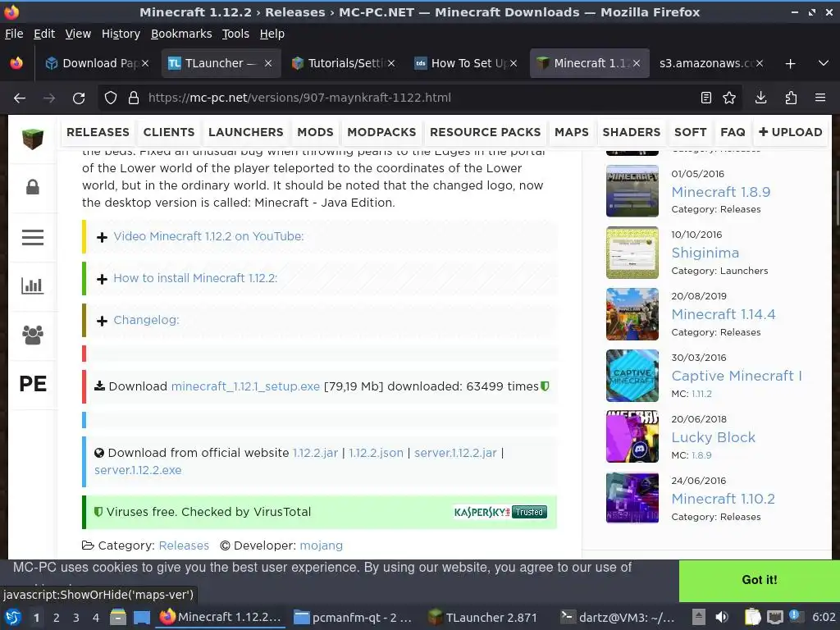
Task: Click the taskbar show desktop icon
Action: tap(141, 617)
